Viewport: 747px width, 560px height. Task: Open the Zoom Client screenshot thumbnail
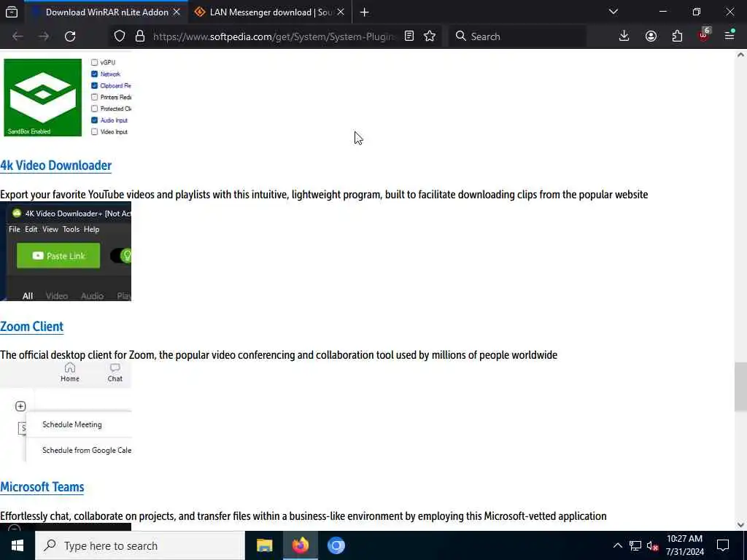tap(66, 412)
